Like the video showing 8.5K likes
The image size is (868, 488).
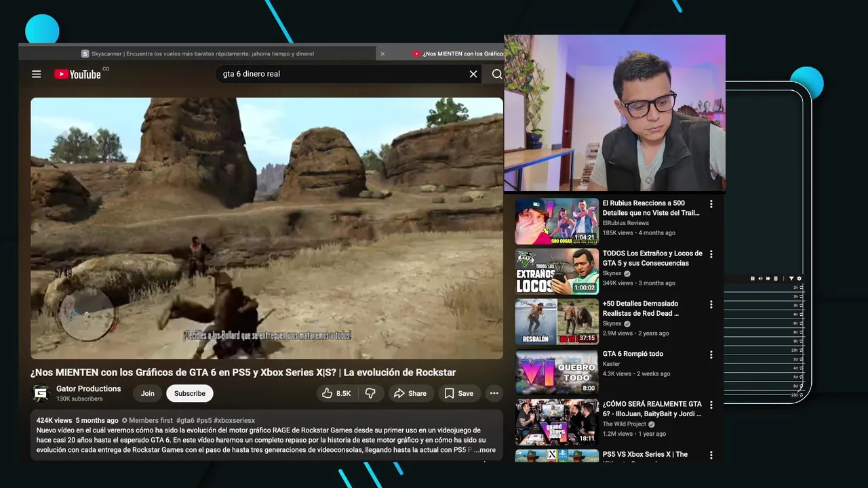click(336, 393)
